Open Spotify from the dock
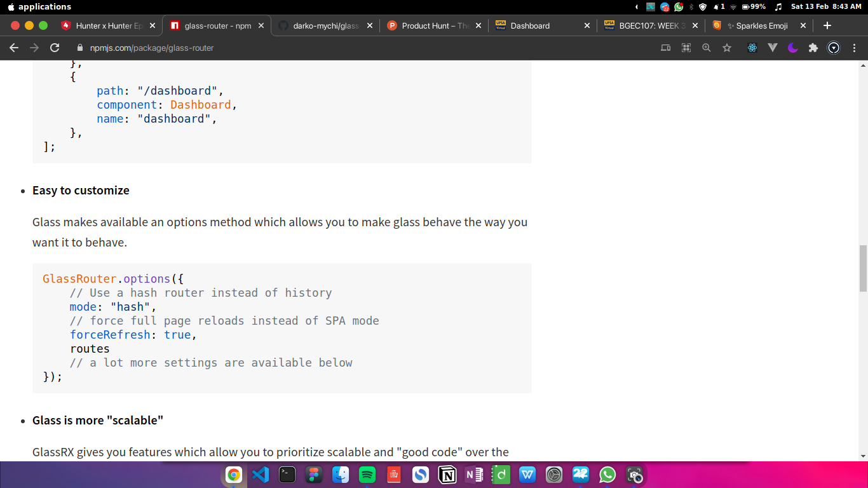 pos(367,475)
